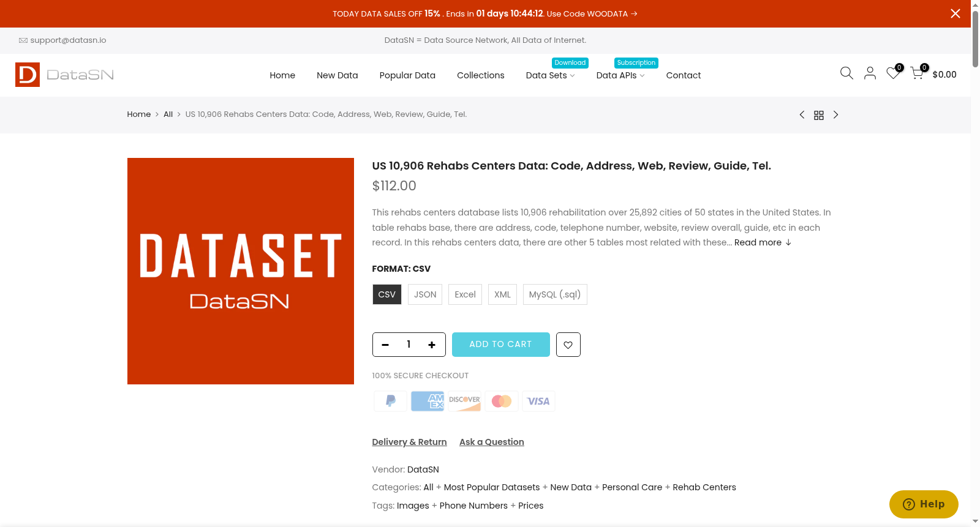Click the Discover payment icon

(x=464, y=402)
